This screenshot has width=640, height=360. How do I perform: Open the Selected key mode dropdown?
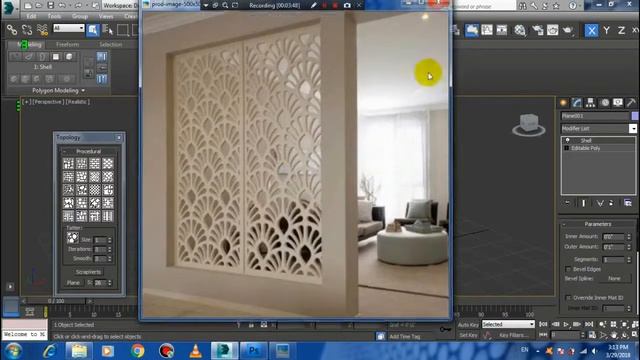click(x=508, y=324)
